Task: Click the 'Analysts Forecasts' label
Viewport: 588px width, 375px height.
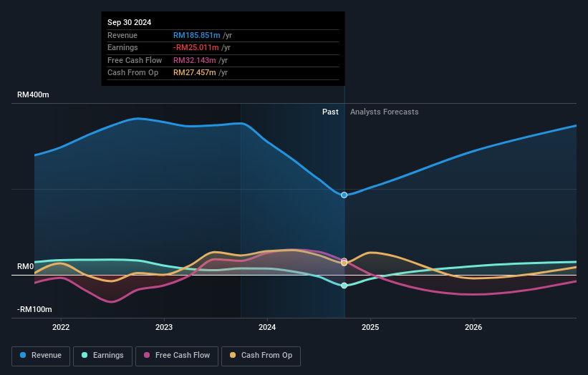Action: (385, 112)
